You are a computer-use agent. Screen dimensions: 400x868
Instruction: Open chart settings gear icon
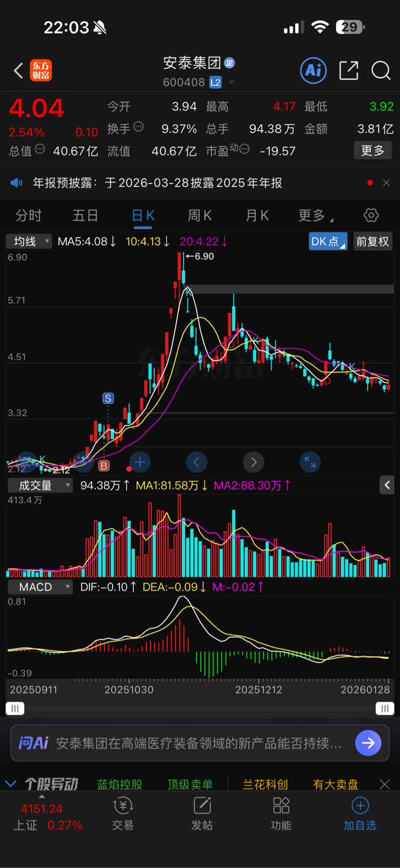[x=371, y=215]
